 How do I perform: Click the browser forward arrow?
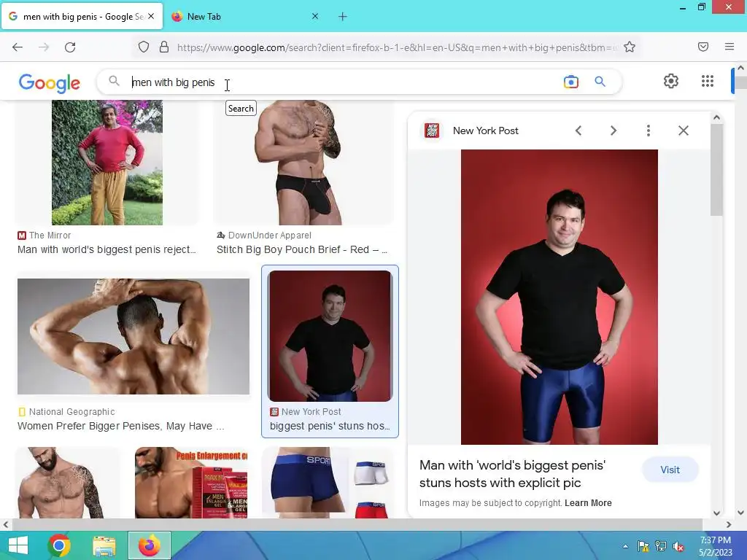(44, 47)
